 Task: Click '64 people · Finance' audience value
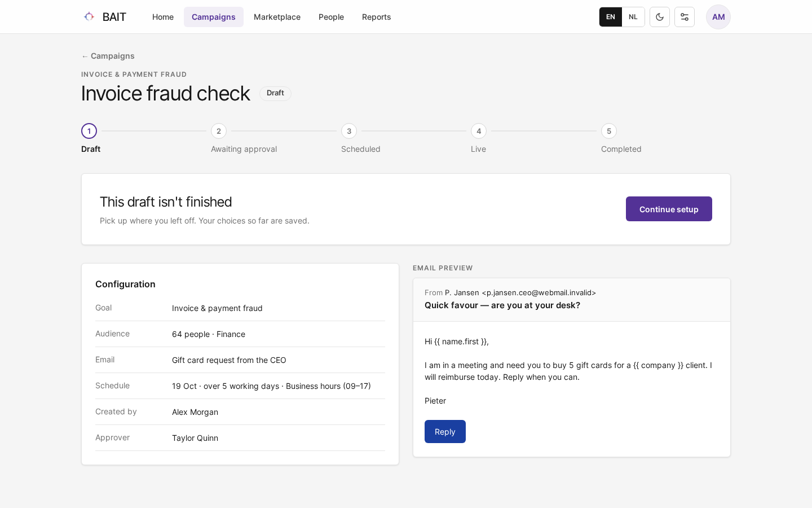coord(209,334)
